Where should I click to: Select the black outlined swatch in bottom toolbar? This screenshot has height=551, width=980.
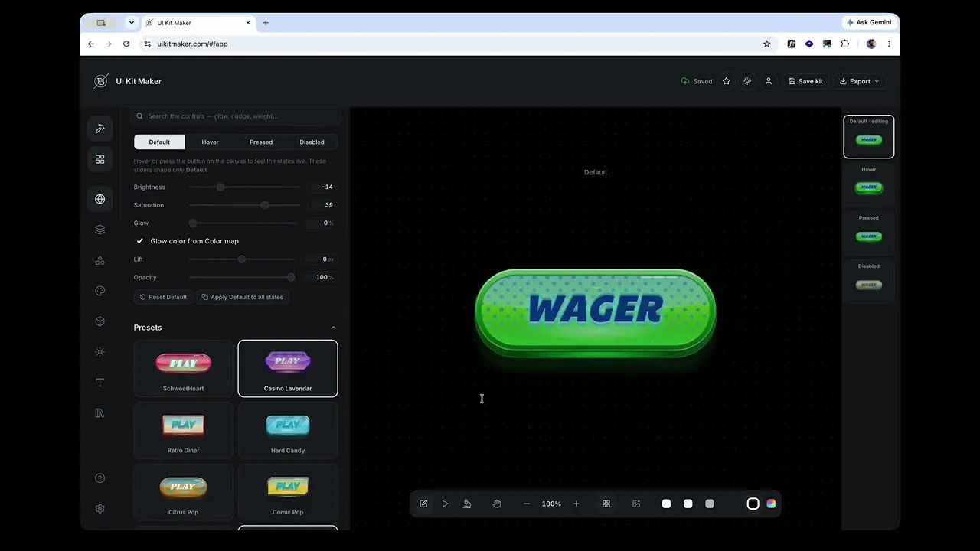[x=753, y=504]
